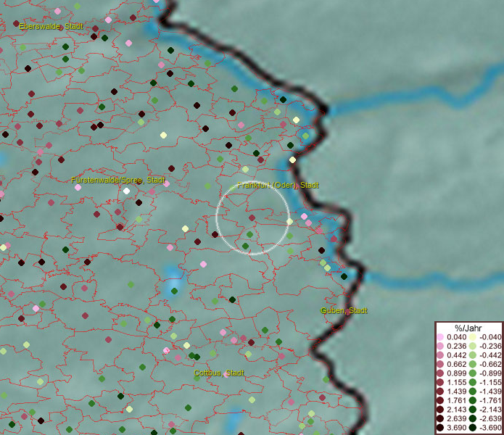The height and width of the screenshot is (435, 504).
Task: Click the -0.662 green legend swatch
Action: [473, 365]
